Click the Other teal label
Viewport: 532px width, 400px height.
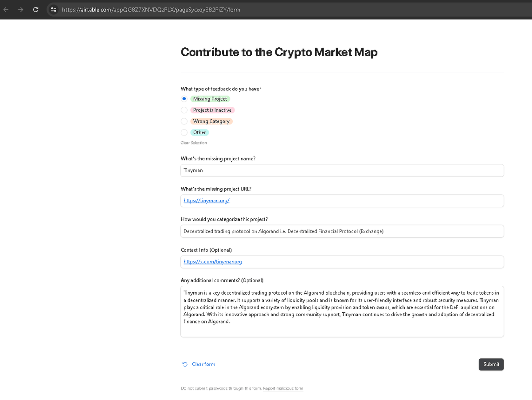coord(199,132)
